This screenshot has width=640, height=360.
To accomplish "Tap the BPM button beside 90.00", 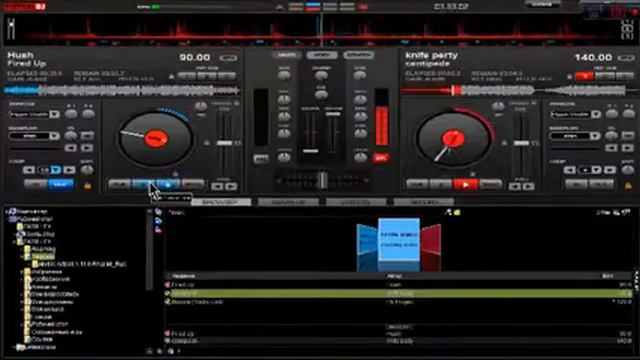I will (x=228, y=58).
